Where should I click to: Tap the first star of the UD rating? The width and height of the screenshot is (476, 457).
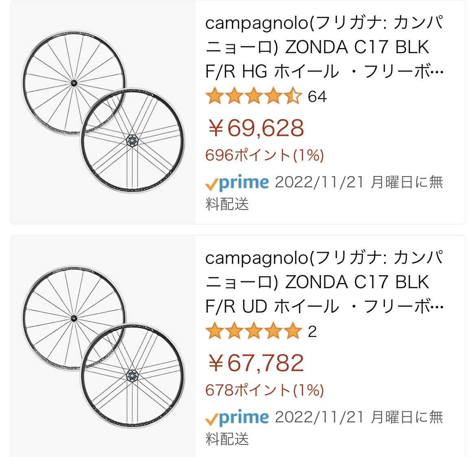pos(214,332)
